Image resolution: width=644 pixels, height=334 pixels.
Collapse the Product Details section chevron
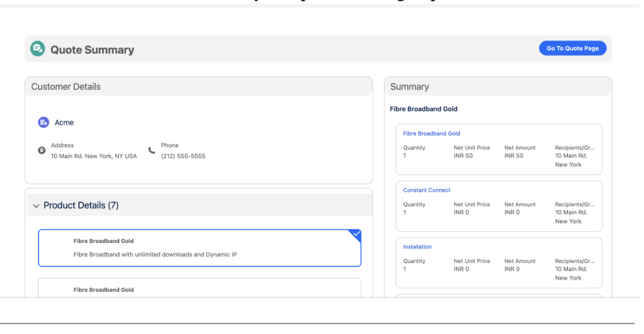36,206
